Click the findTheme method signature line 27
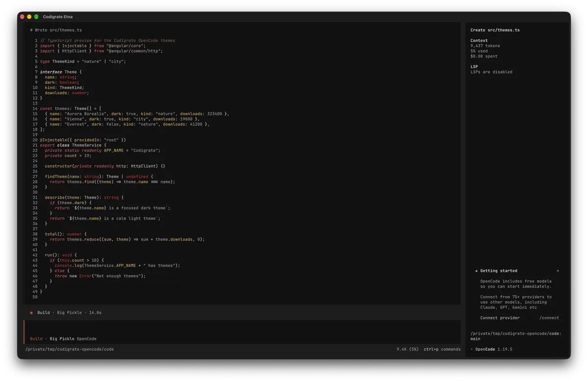Viewport: 588px width, 382px height. coord(99,177)
